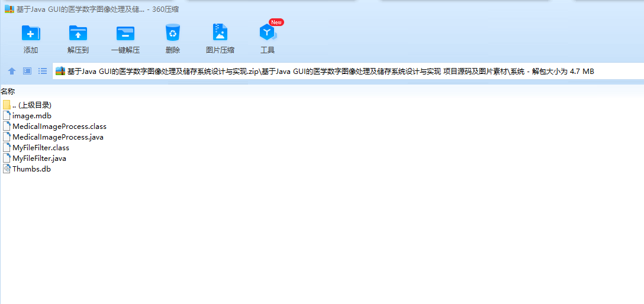Viewport: 644px width, 304px height.
Task: Click the 名称 column header
Action: pyautogui.click(x=8, y=92)
